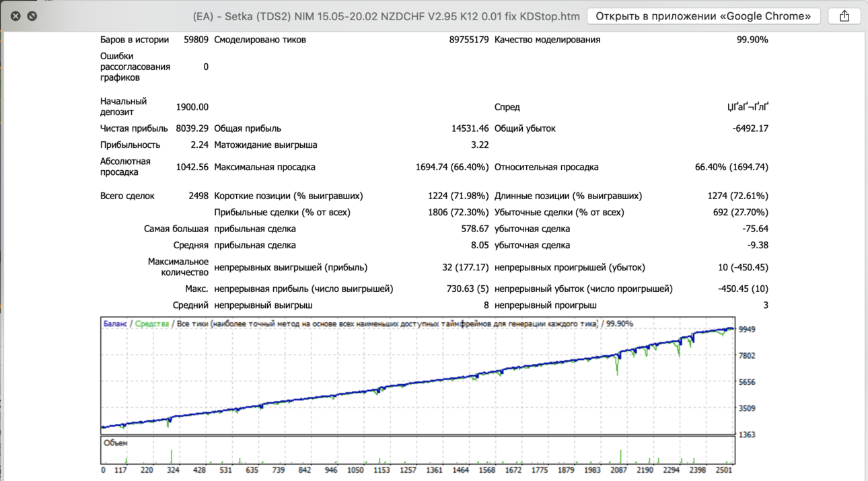Click the 5656 value on balance axis

747,382
